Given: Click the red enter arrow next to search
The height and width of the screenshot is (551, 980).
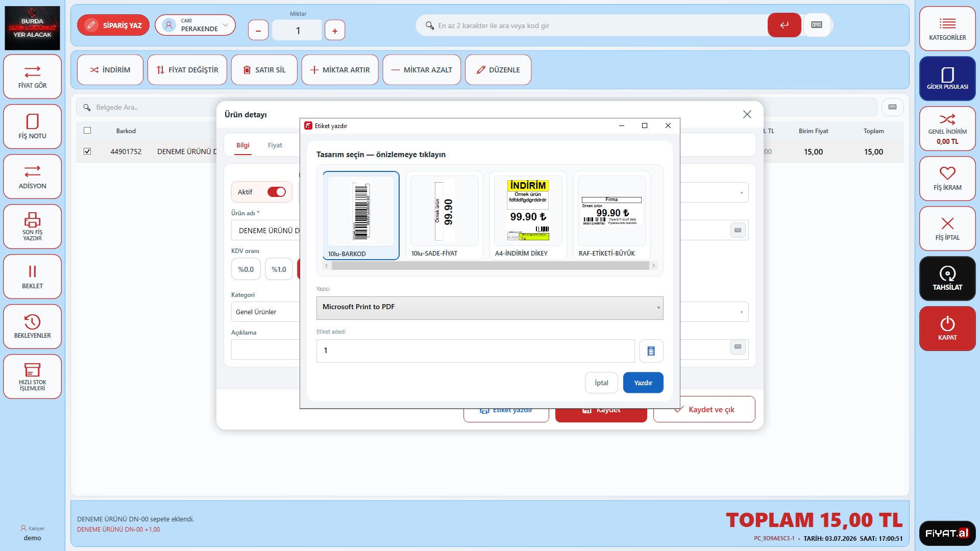Looking at the screenshot, I should tap(785, 25).
